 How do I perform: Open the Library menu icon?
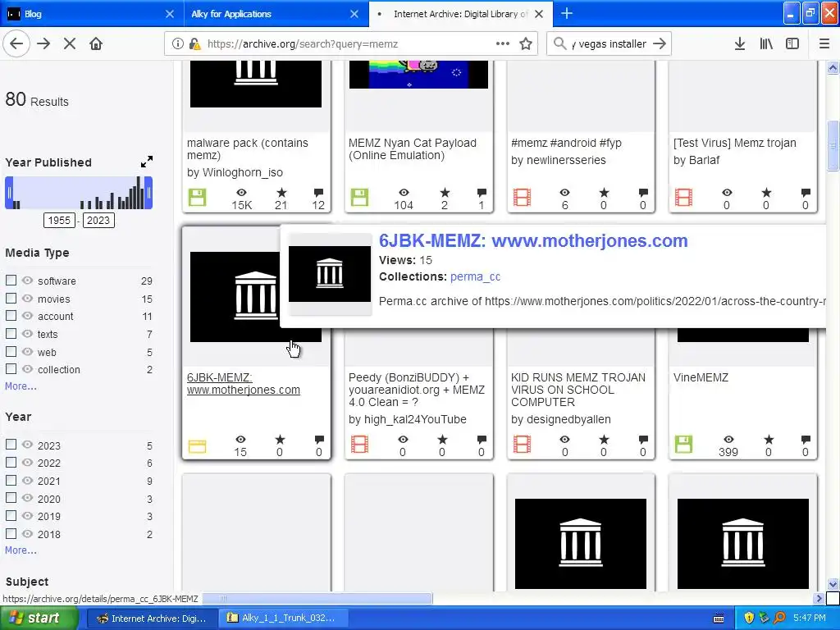point(766,44)
